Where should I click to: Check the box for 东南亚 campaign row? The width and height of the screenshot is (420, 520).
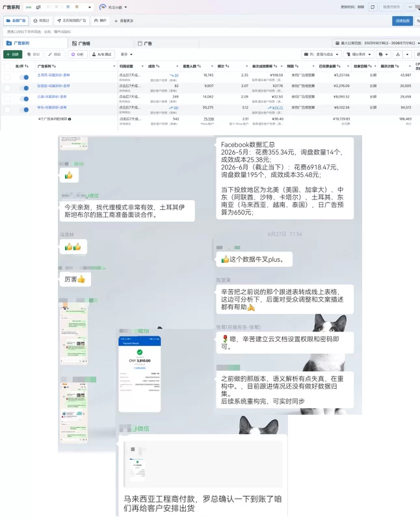pyautogui.click(x=7, y=88)
